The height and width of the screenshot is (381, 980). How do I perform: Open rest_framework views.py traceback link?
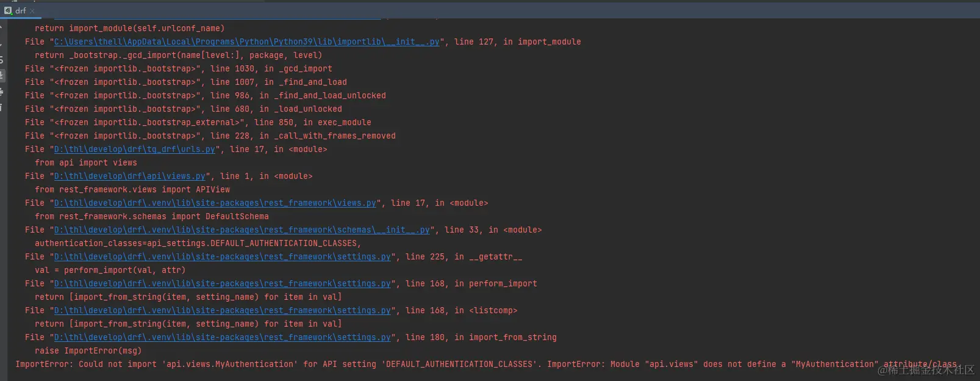pos(215,203)
